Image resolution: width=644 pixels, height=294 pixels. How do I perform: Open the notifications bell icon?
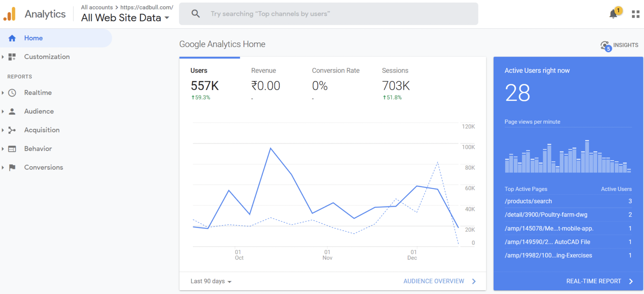tap(613, 14)
